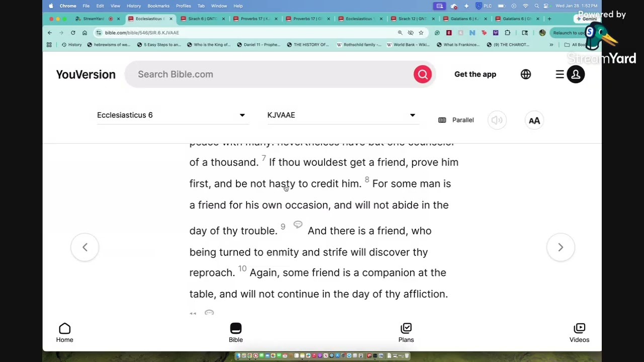Open a new browser tab
644x362 pixels.
point(549,19)
